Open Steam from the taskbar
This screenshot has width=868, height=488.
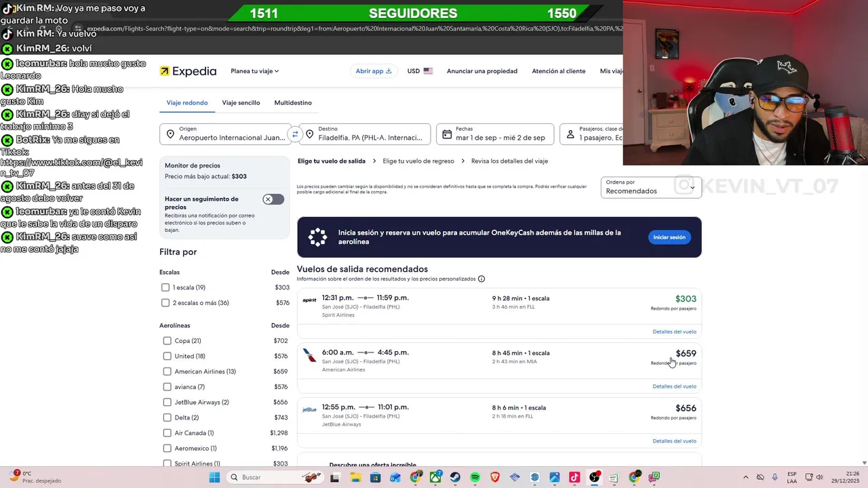(x=455, y=477)
